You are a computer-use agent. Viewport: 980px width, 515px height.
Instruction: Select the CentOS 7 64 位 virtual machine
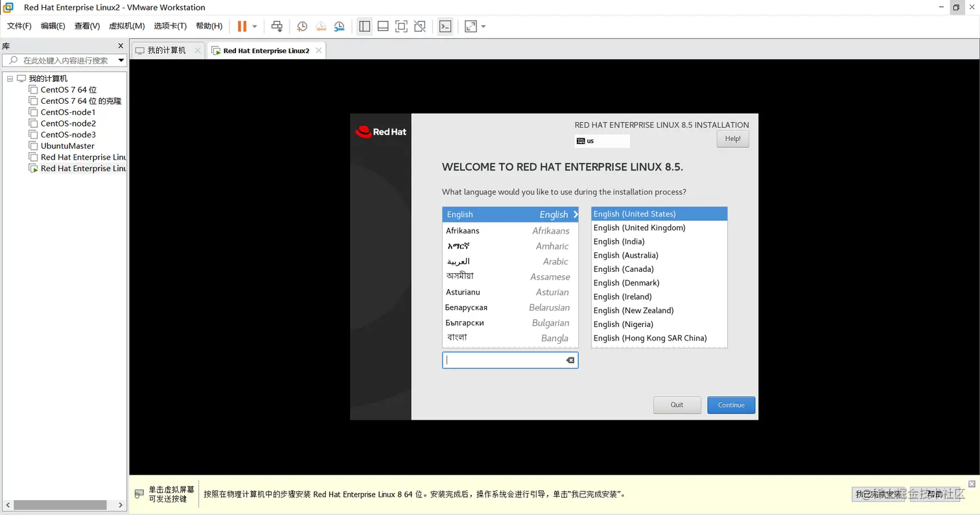(x=68, y=90)
